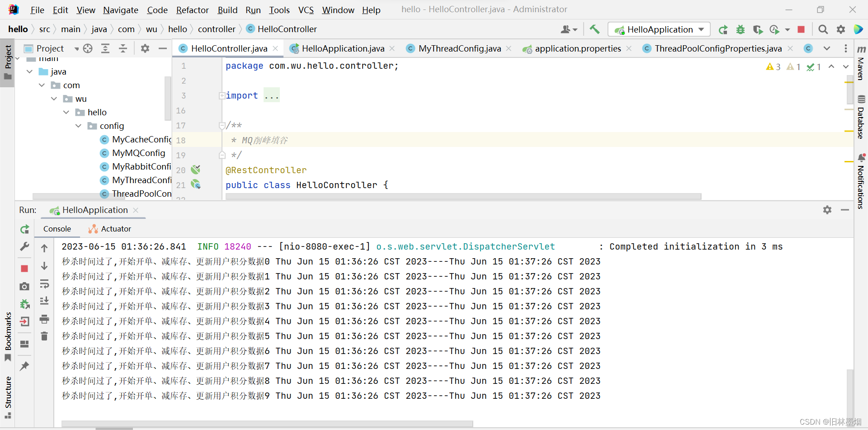This screenshot has height=430, width=868.
Task: Toggle Bookmarks tool window
Action: tap(8, 337)
